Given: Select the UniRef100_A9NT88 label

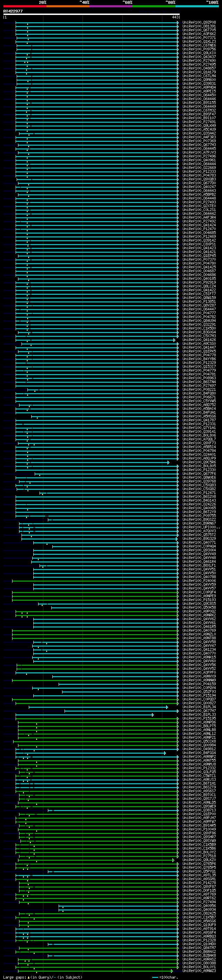Looking at the screenshot, I should (199, 638).
